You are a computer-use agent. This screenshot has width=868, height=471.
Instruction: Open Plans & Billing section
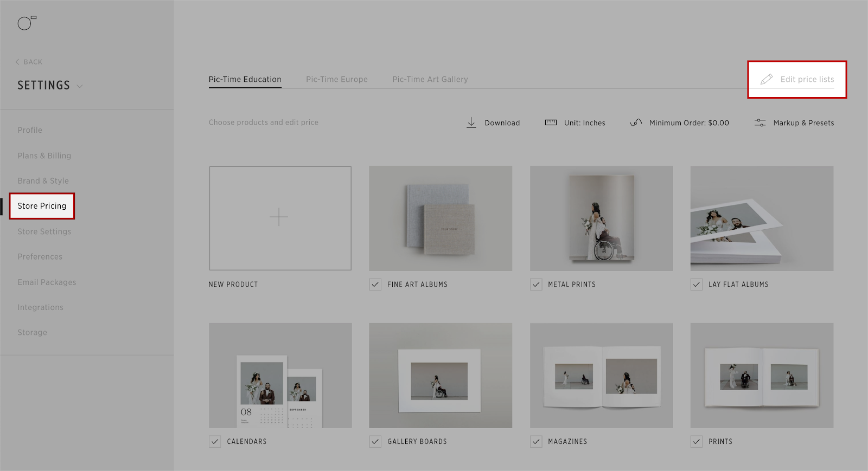coord(44,156)
